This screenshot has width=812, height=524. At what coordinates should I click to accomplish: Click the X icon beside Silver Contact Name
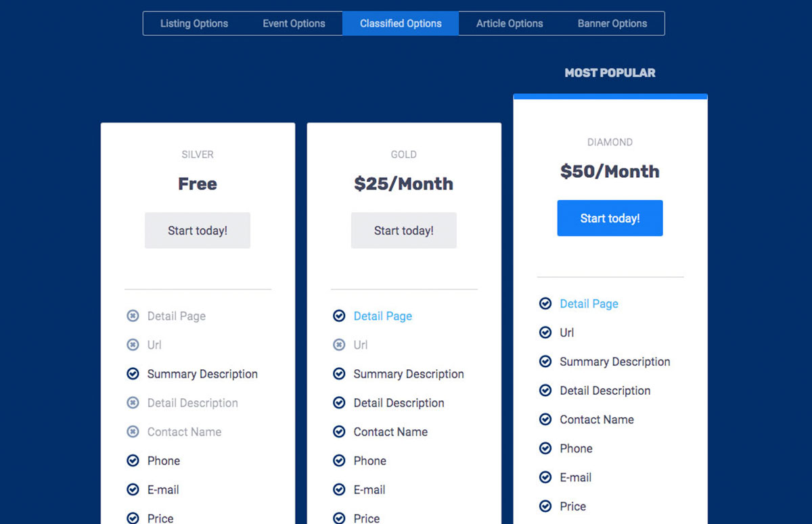(x=133, y=432)
